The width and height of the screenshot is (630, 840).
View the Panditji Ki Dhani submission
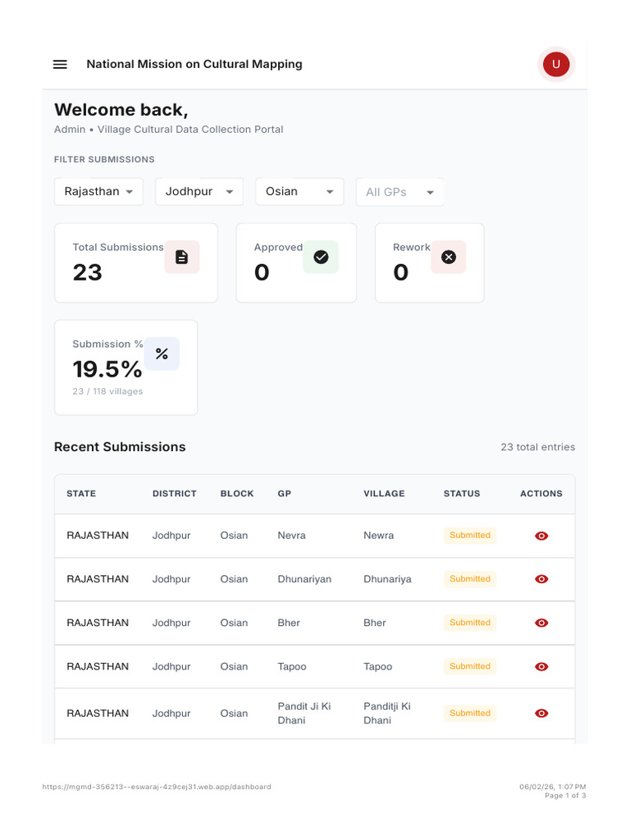coord(541,714)
